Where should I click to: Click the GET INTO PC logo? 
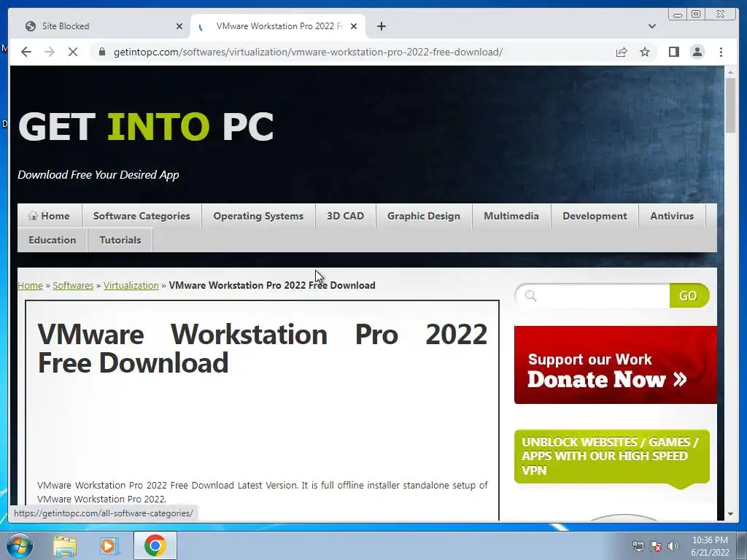click(146, 127)
